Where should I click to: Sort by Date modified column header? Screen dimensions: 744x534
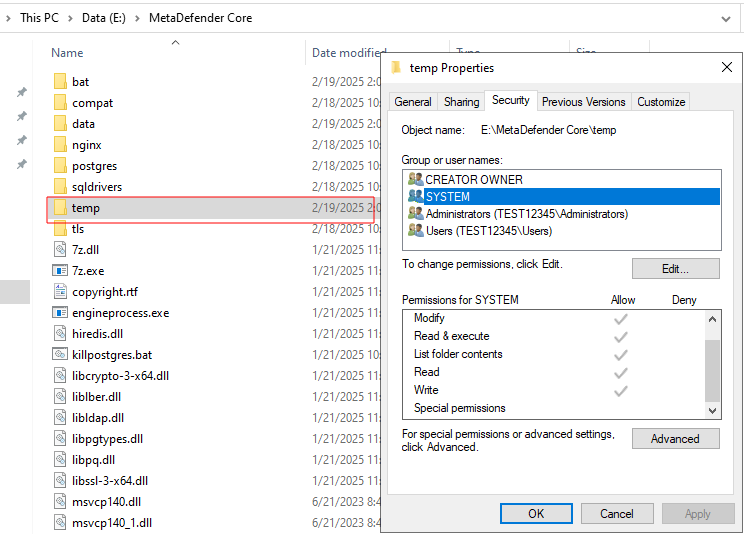click(x=349, y=53)
